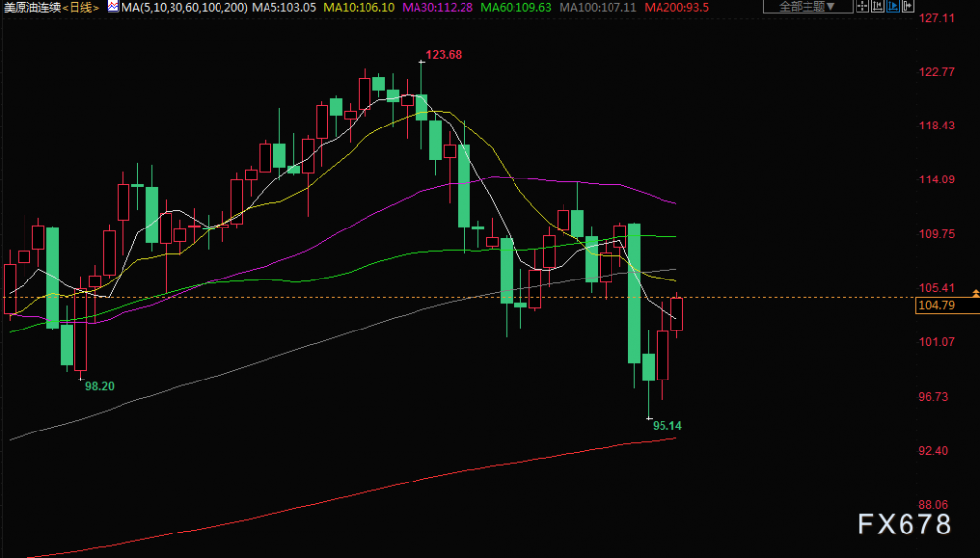This screenshot has width=980, height=558.
Task: Click the 118.43 axis price label
Action: pos(936,126)
